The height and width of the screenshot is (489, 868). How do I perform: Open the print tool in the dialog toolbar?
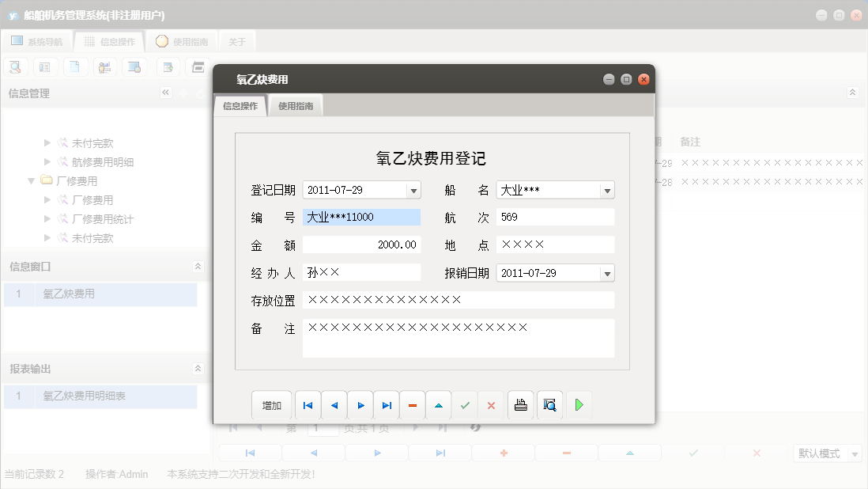coord(520,404)
